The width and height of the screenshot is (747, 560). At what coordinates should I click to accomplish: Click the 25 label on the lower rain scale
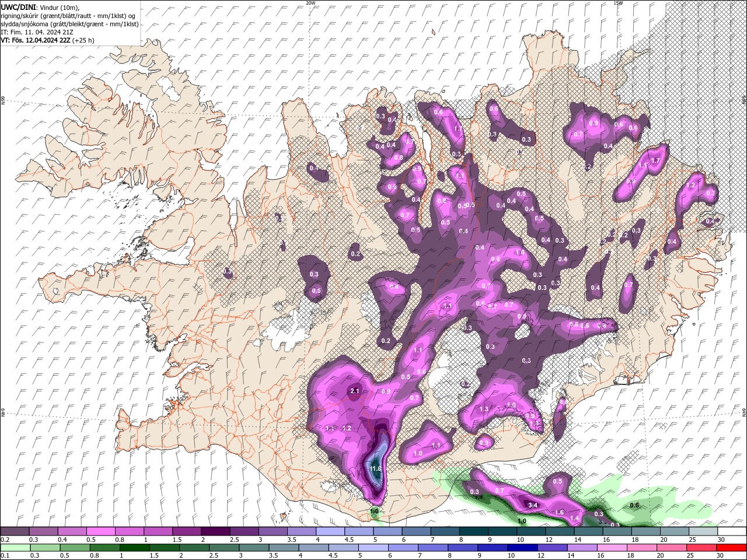pos(692,556)
